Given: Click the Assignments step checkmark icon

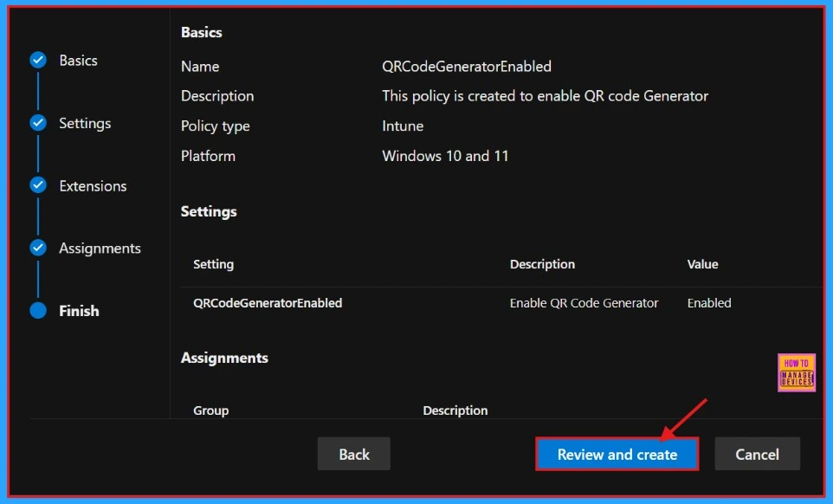Looking at the screenshot, I should click(x=38, y=248).
